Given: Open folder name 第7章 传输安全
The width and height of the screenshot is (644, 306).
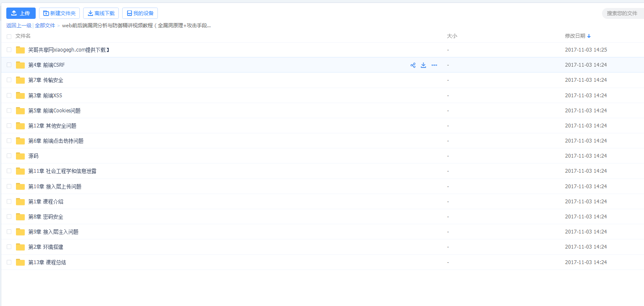Looking at the screenshot, I should pos(46,80).
